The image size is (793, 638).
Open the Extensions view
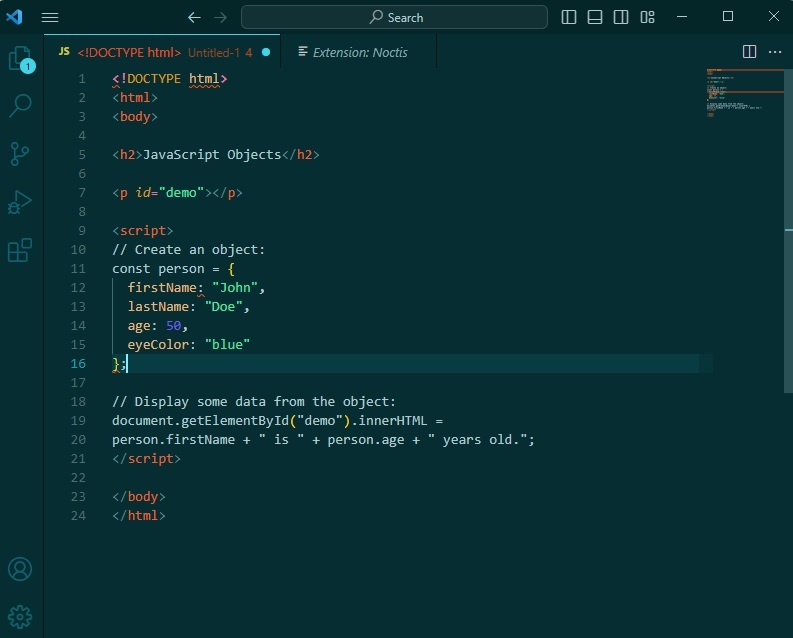click(20, 250)
